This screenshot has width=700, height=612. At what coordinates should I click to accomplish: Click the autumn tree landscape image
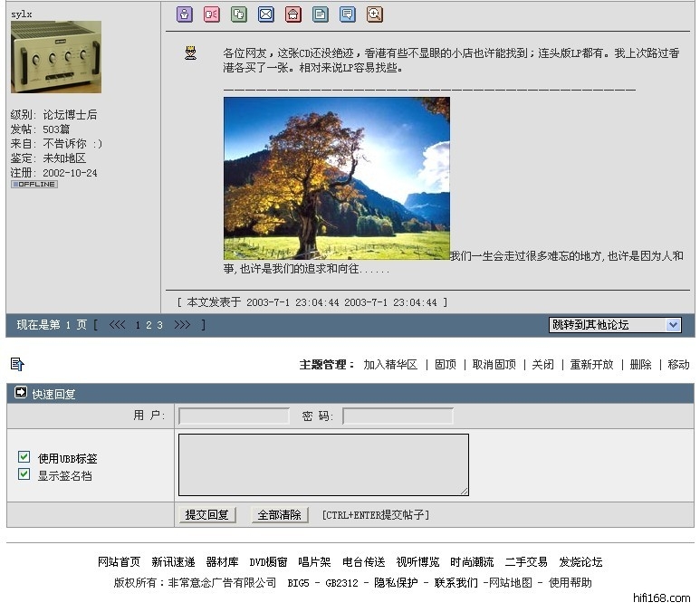tap(336, 178)
